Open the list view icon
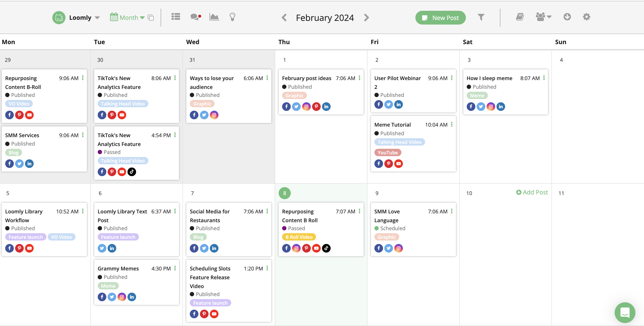The width and height of the screenshot is (644, 326). tap(176, 17)
